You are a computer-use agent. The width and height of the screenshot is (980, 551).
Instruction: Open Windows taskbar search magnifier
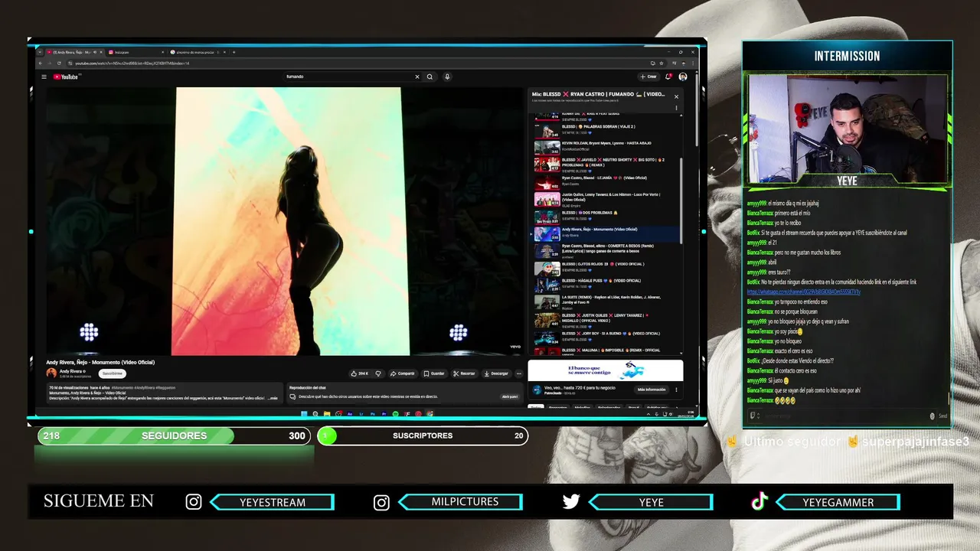pyautogui.click(x=315, y=414)
